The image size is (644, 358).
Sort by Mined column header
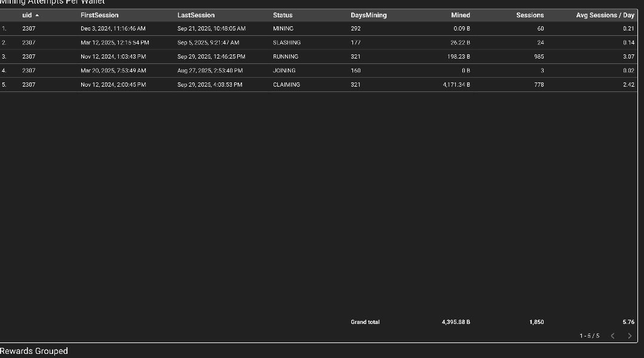point(461,15)
